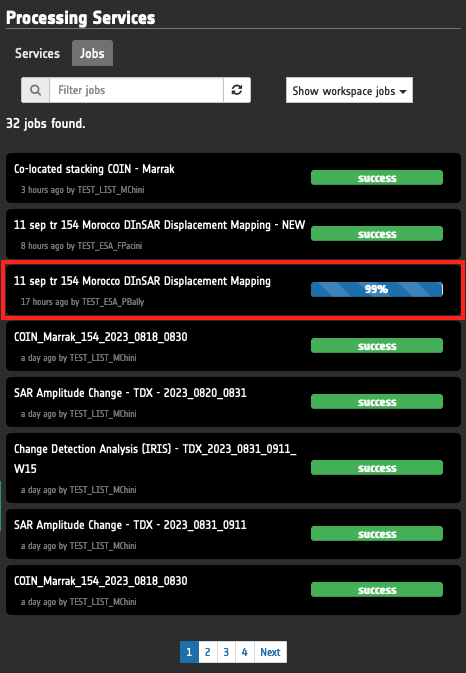The width and height of the screenshot is (466, 673).
Task: Click the Next page button
Action: (270, 652)
